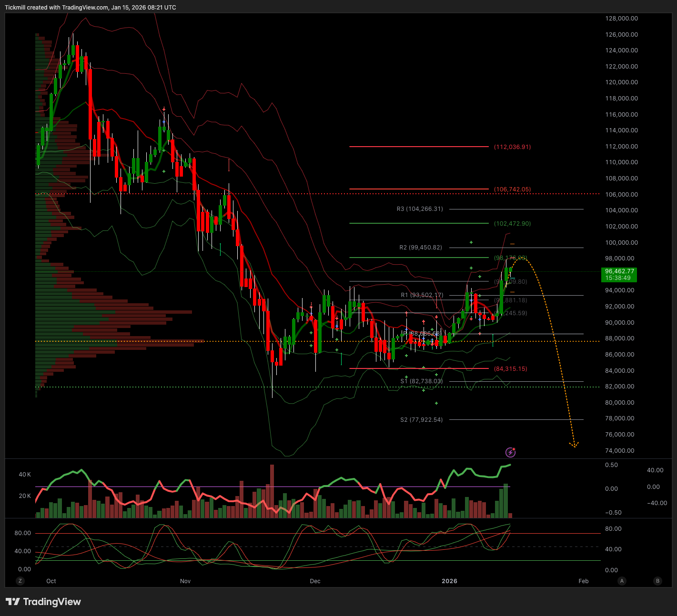The height and width of the screenshot is (616, 677).
Task: Click the green 102,472.90 level label
Action: (512, 224)
